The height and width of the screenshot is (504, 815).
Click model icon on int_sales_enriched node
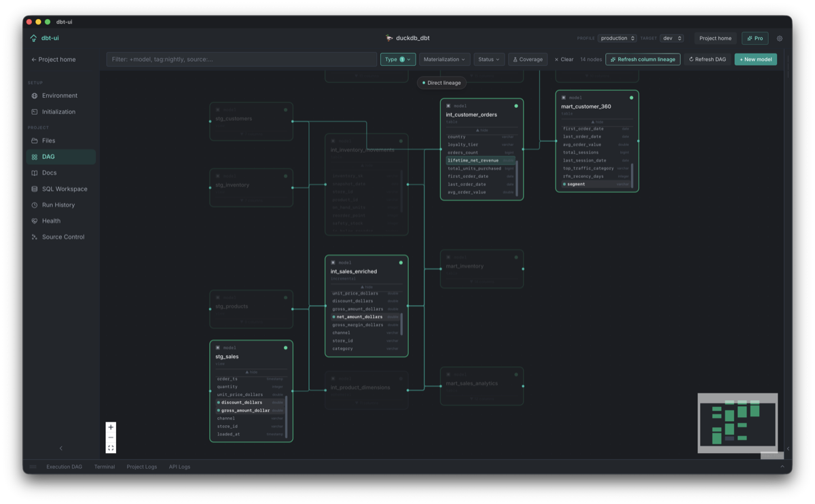point(333,262)
